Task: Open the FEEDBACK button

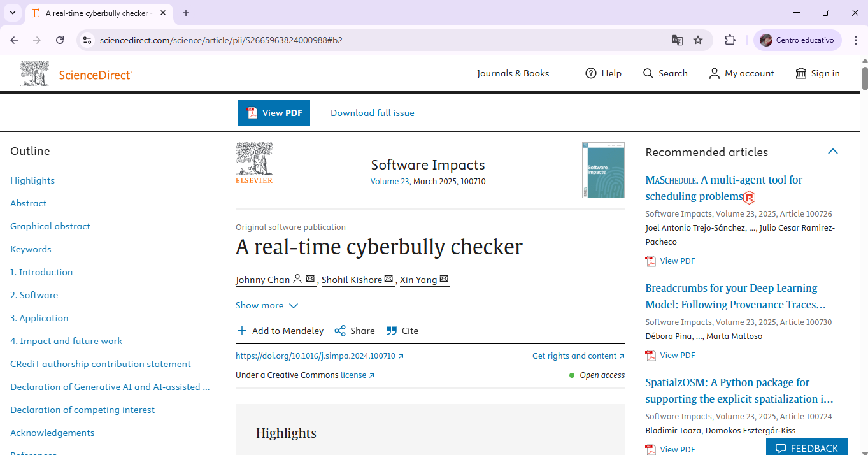Action: [807, 447]
